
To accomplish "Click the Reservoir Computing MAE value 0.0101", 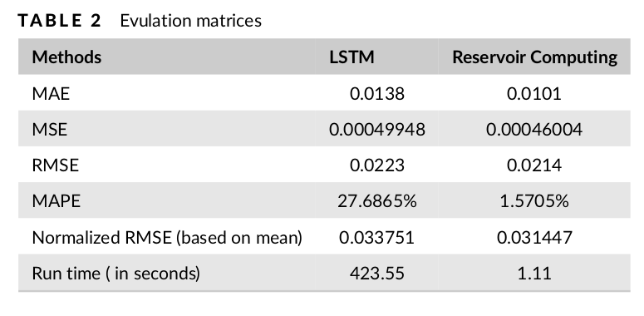I will (x=534, y=94).
